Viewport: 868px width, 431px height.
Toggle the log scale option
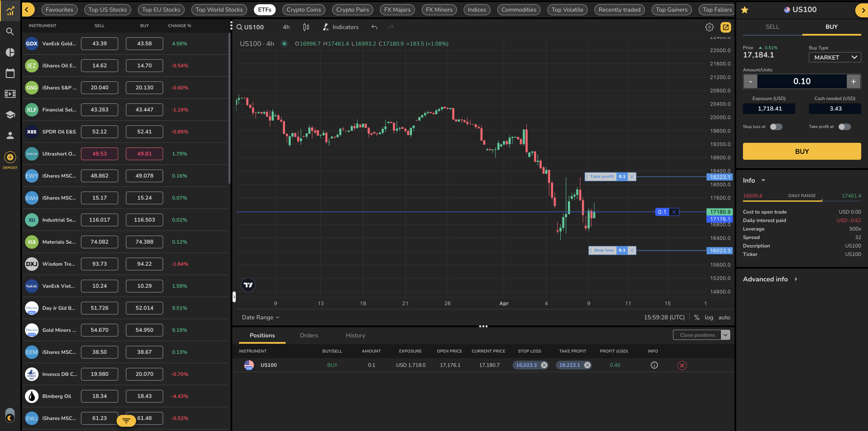click(x=709, y=317)
